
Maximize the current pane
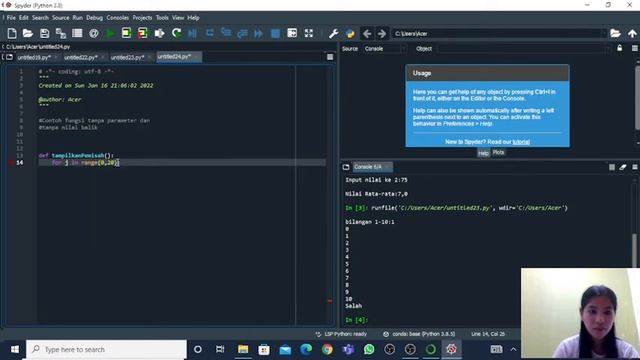pos(292,33)
